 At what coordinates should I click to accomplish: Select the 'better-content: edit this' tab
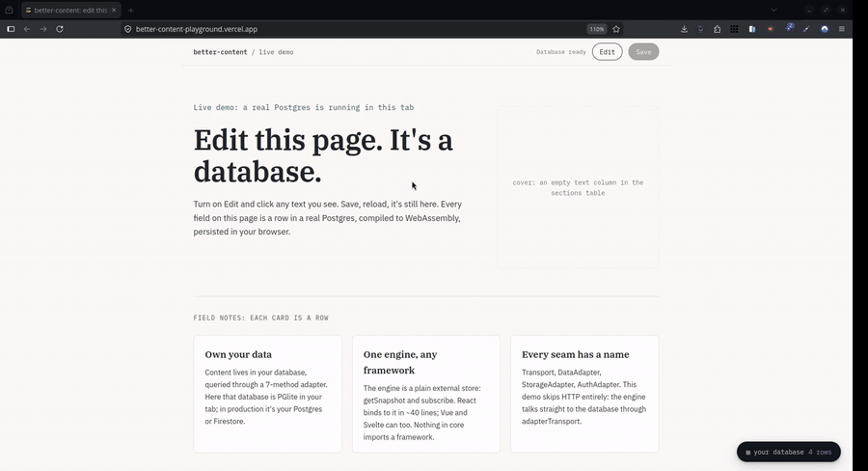(x=70, y=10)
